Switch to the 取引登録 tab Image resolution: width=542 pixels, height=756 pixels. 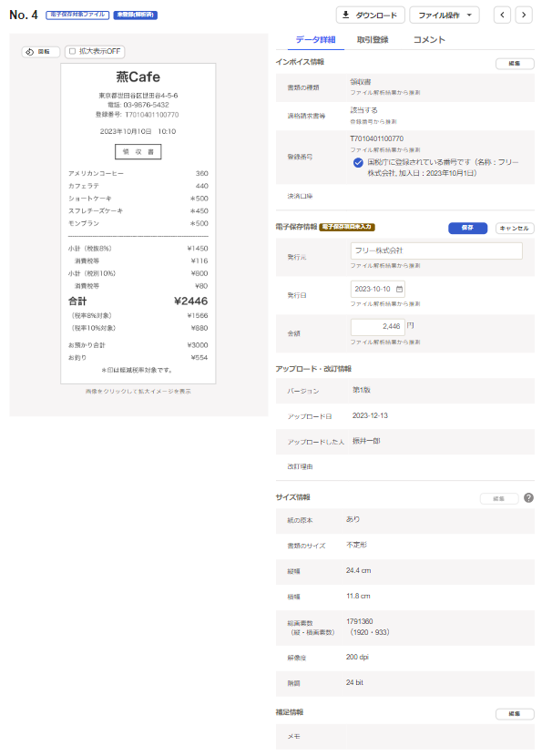pos(373,40)
